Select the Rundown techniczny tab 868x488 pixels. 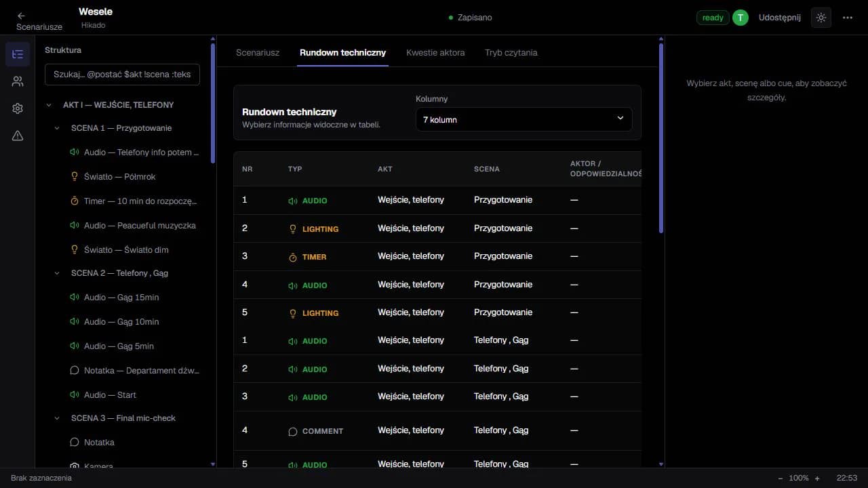[x=343, y=53]
